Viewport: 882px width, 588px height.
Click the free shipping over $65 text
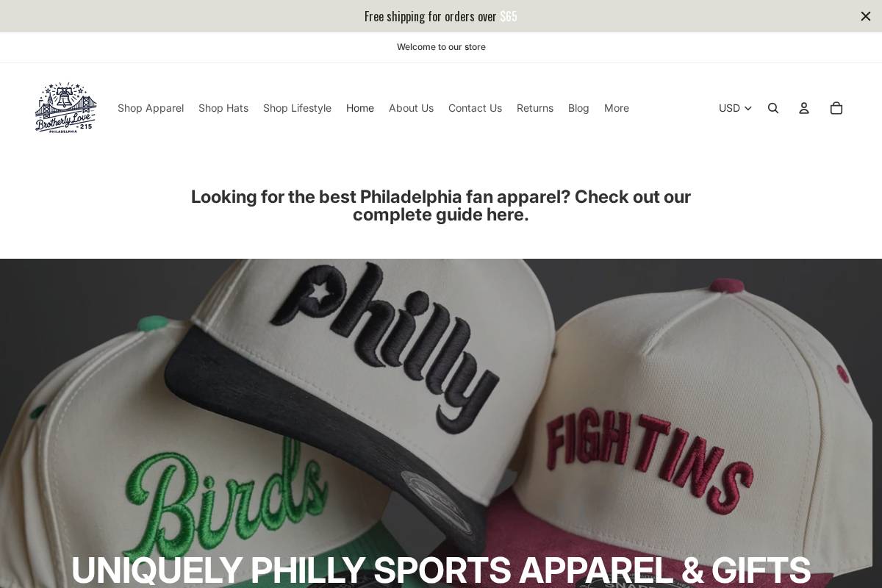[x=441, y=16]
